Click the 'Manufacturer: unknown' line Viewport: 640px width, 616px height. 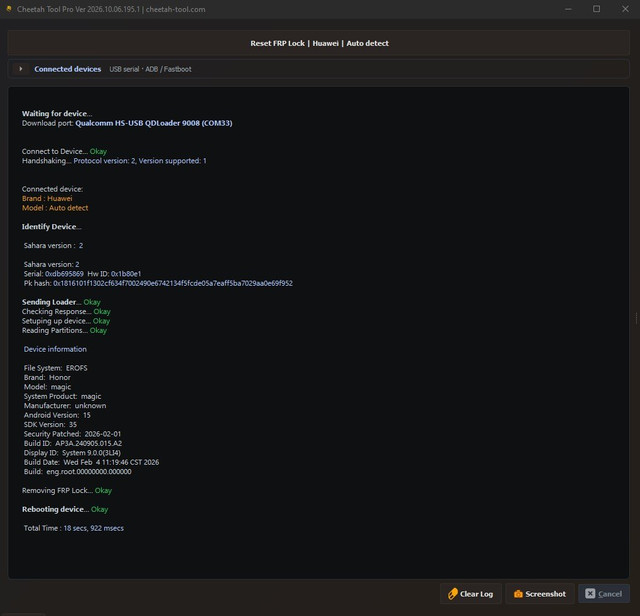coord(64,405)
